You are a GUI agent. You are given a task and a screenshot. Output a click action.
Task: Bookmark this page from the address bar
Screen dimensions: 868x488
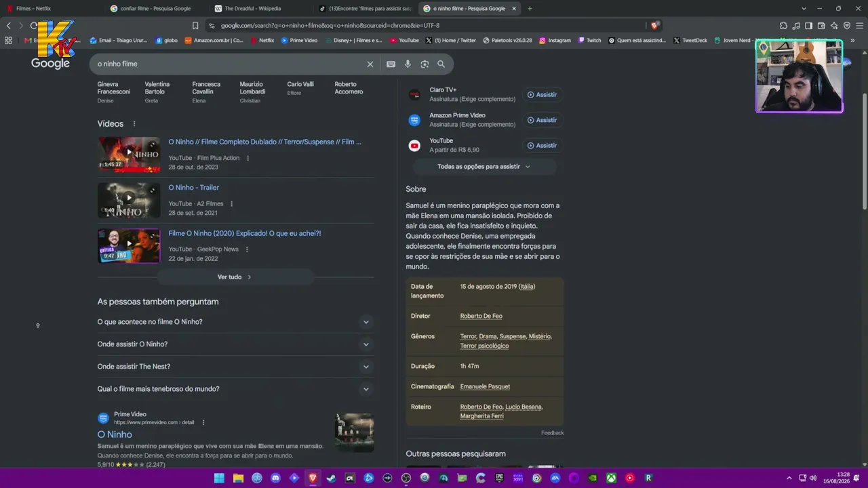pyautogui.click(x=195, y=26)
